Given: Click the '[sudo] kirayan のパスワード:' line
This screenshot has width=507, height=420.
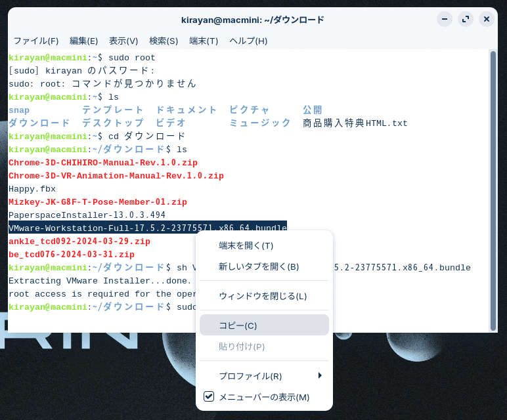Looking at the screenshot, I should click(x=81, y=70).
